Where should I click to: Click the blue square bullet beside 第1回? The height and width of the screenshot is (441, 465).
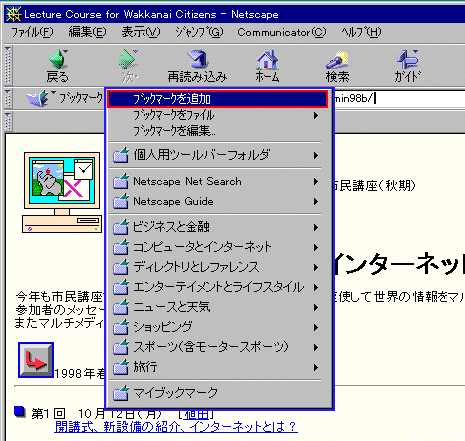[20, 412]
